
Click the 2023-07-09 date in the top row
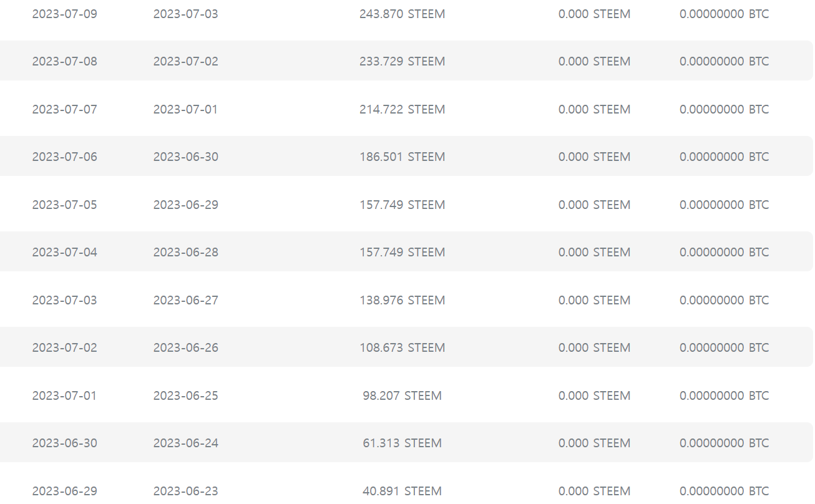pos(65,14)
